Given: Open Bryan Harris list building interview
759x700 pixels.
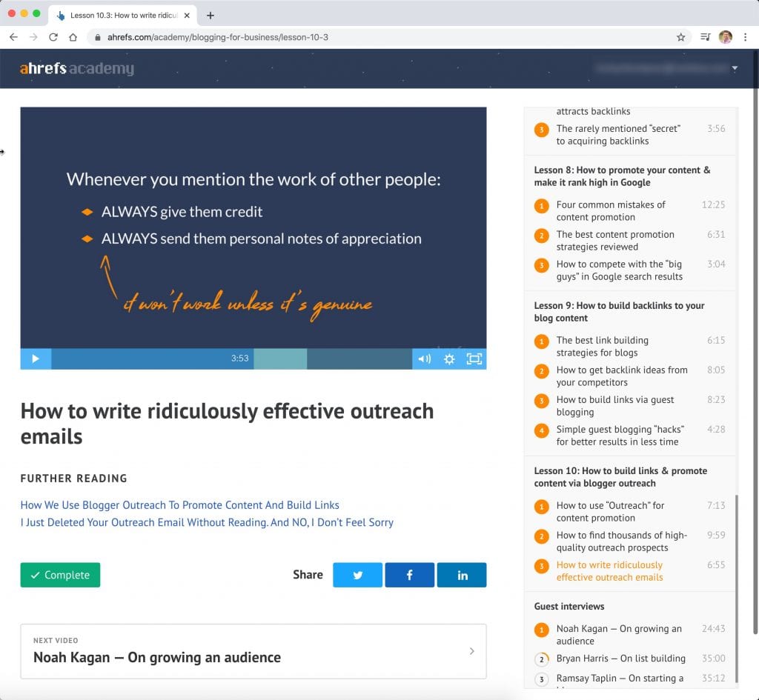Looking at the screenshot, I should (x=620, y=658).
